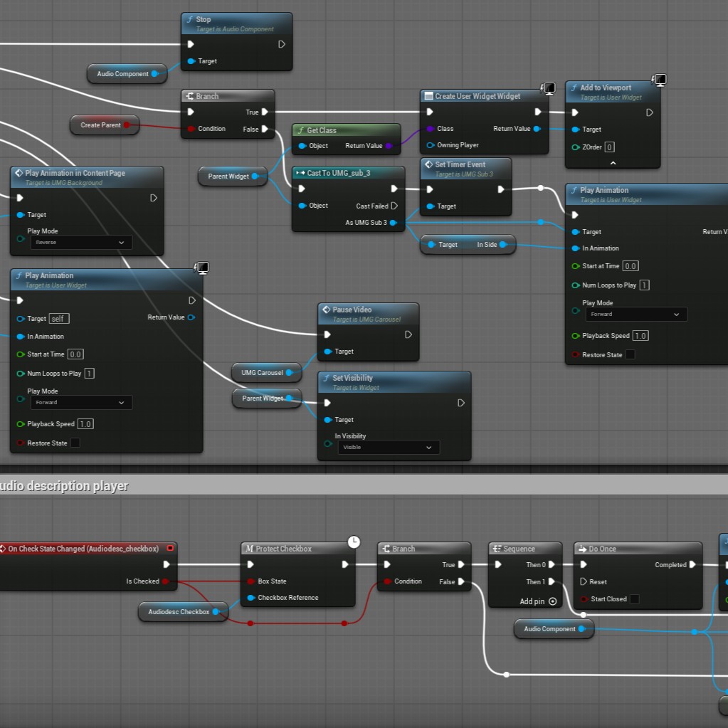Viewport: 728px width, 728px height.
Task: Click Start at Time field on Play Animation with self target
Action: click(x=75, y=354)
